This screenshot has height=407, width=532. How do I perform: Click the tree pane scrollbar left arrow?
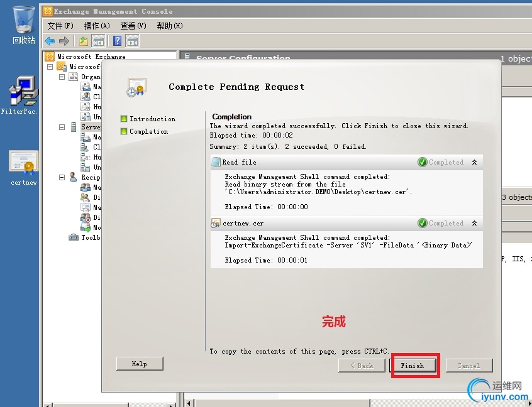coord(48,404)
